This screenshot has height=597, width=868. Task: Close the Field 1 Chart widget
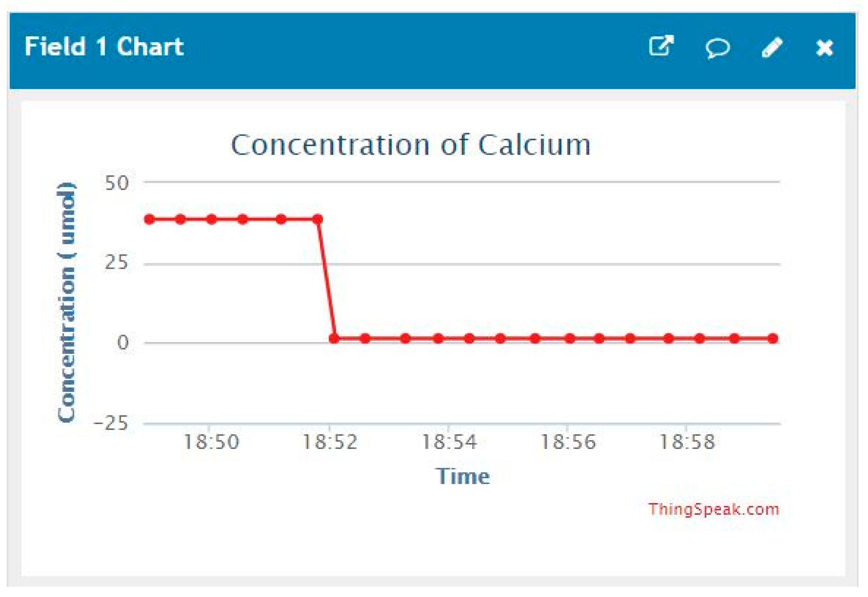824,48
